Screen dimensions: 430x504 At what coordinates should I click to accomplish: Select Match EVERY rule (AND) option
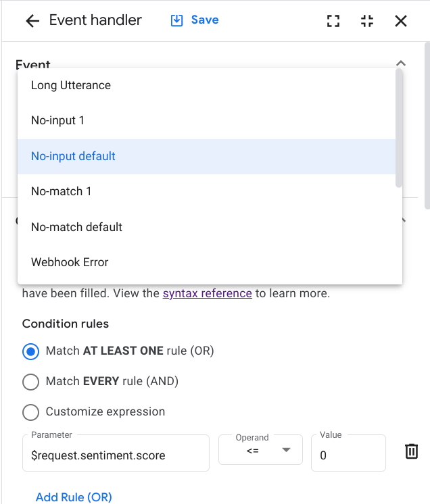point(30,382)
